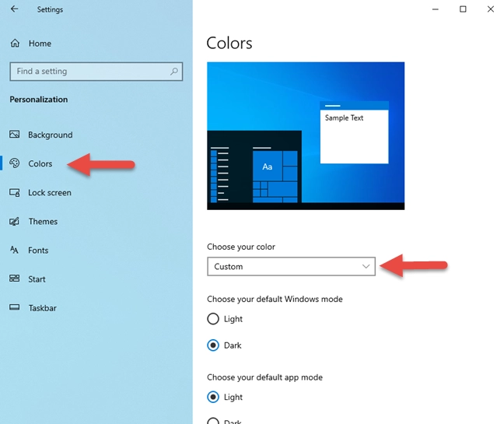
Task: Select the Taskbar icon
Action: point(14,307)
